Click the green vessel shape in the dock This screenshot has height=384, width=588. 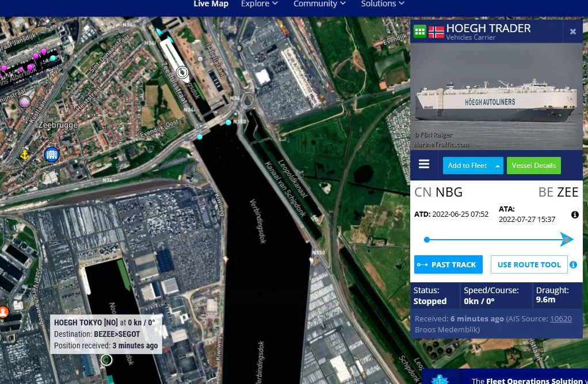[124, 274]
